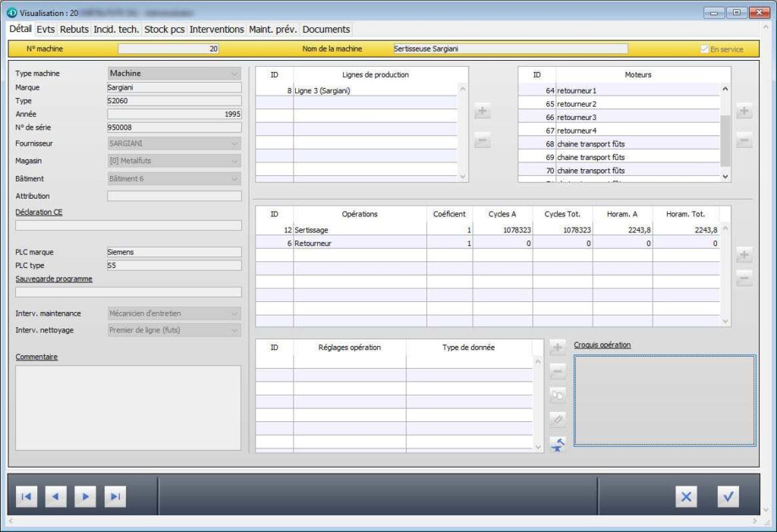777x532 pixels.
Task: Click the Cycles Tot. column header
Action: tap(562, 214)
